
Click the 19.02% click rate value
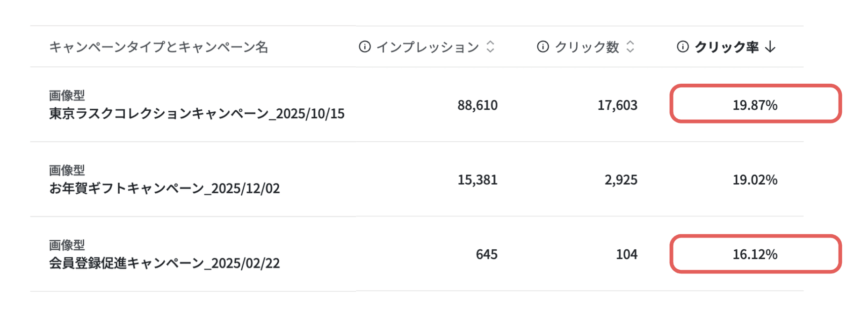[x=755, y=180]
